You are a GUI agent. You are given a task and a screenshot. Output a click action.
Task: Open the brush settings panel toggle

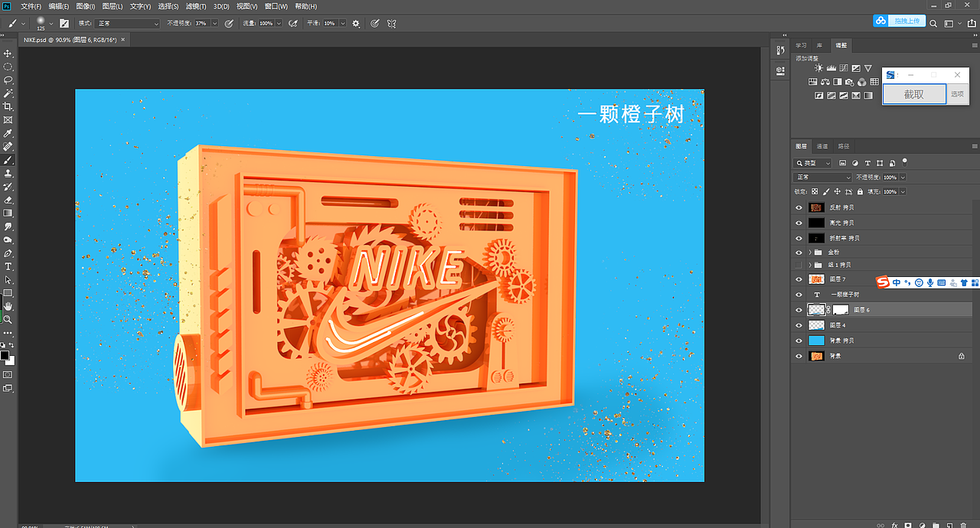(x=64, y=23)
